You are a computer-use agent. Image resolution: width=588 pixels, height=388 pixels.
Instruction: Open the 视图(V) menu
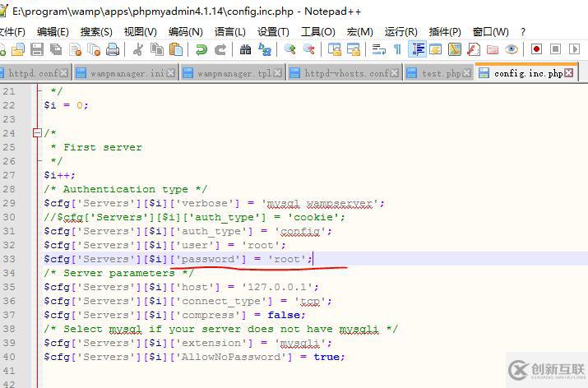tap(141, 32)
